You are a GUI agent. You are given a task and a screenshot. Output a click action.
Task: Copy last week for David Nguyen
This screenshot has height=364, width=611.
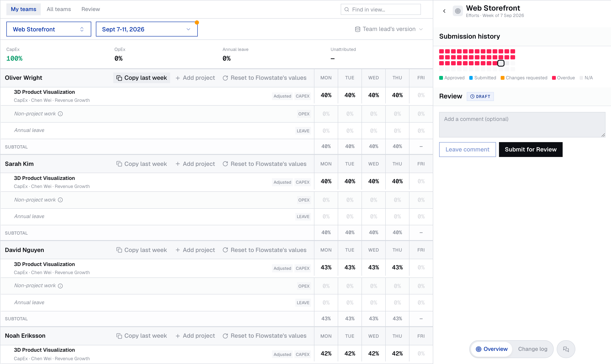(x=142, y=250)
